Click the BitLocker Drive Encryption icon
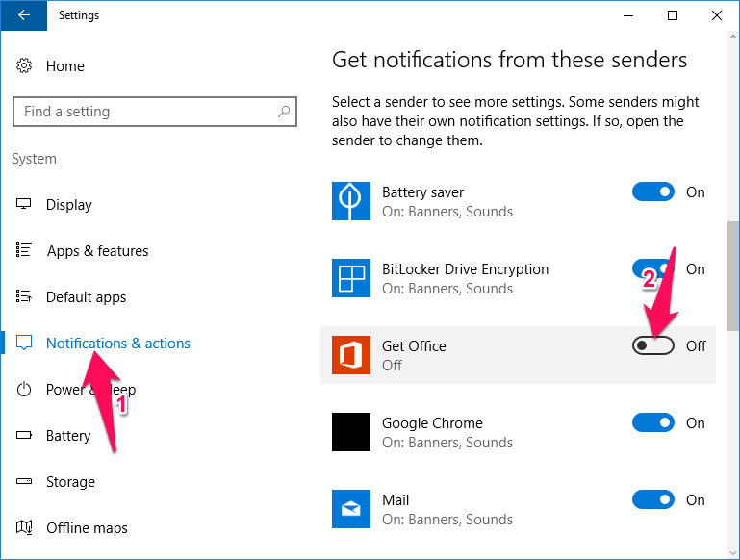Viewport: 740px width, 560px height. point(351,278)
